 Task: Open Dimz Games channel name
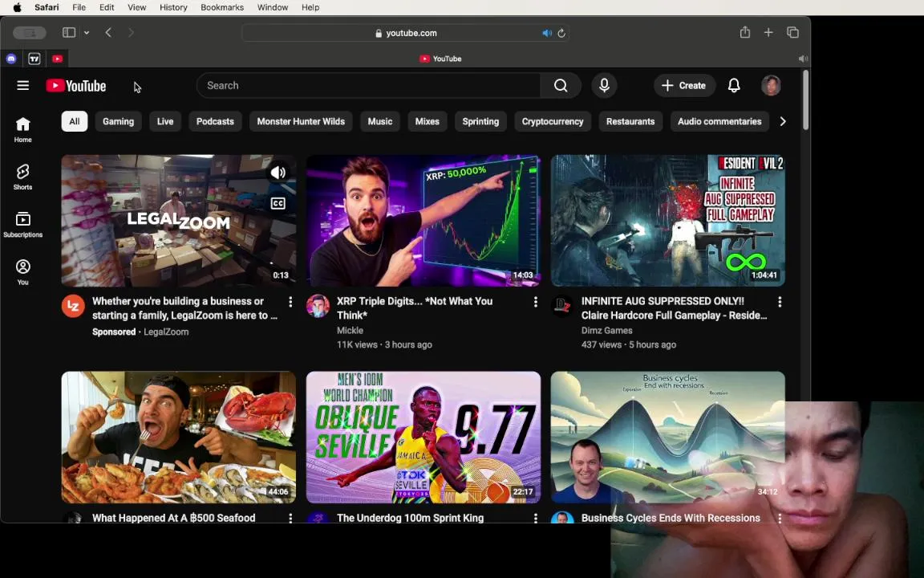pos(607,330)
